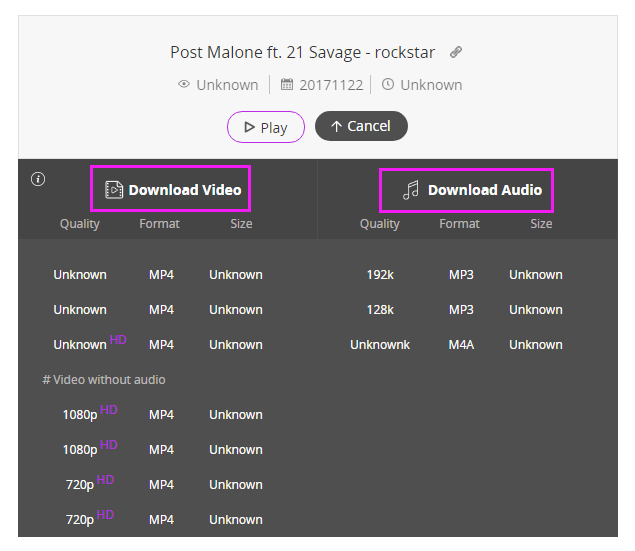Click the copy link icon beside the title
635x551 pixels.
tap(456, 52)
